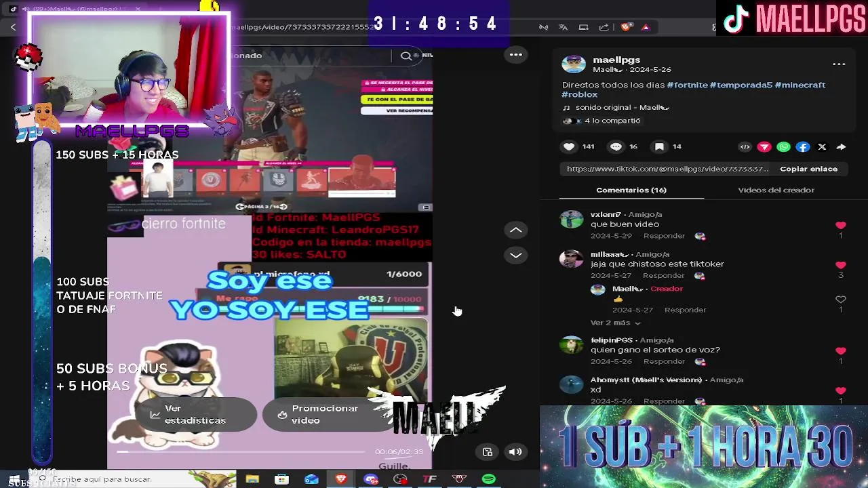The image size is (868, 488).
Task: Open the #minecraft hashtag
Action: (x=800, y=85)
